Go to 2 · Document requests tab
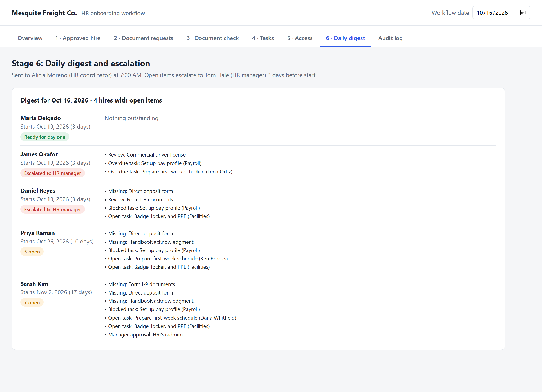The width and height of the screenshot is (542, 392). (x=144, y=38)
